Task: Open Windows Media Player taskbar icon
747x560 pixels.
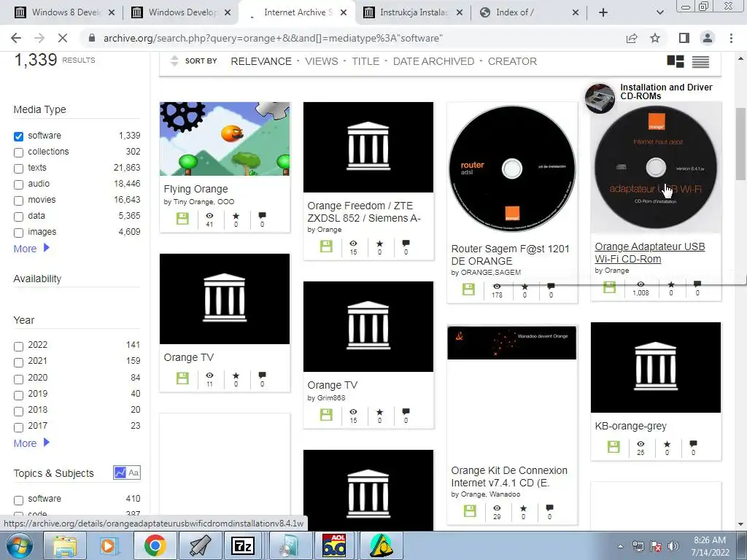Action: (109, 545)
